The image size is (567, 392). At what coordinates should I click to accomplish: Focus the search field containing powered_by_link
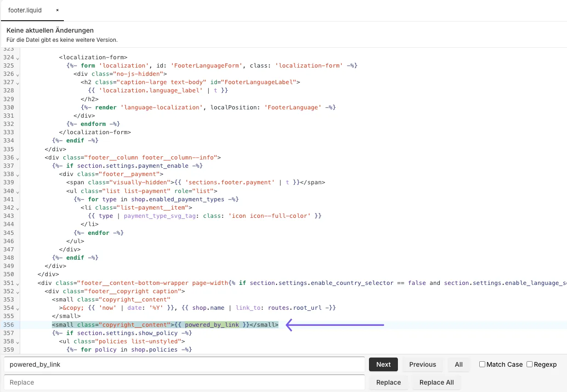[184, 364]
